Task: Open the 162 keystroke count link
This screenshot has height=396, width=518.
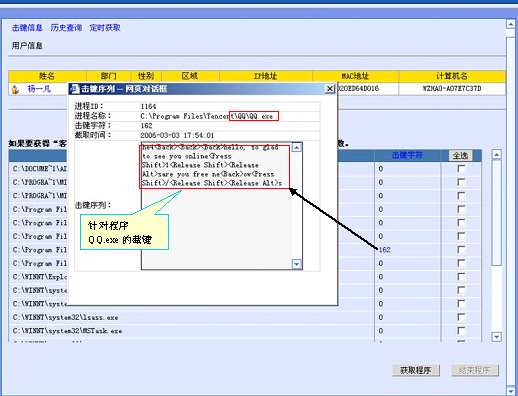Action: tap(384, 250)
